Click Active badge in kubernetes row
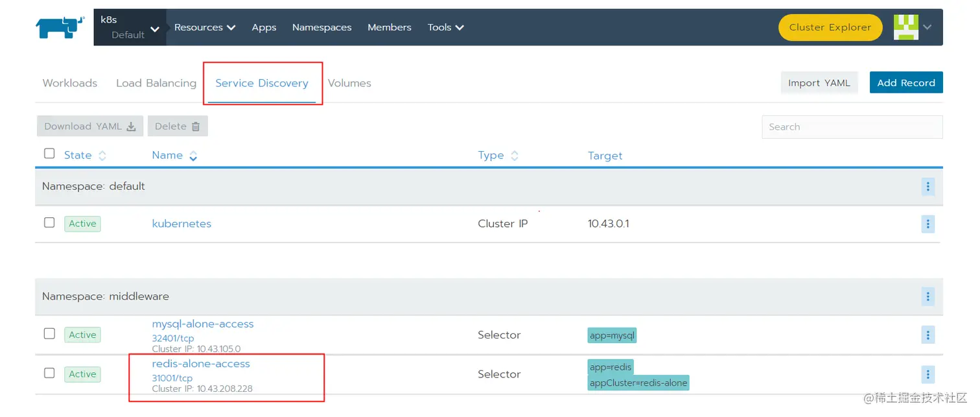This screenshot has height=417, width=980. click(82, 224)
